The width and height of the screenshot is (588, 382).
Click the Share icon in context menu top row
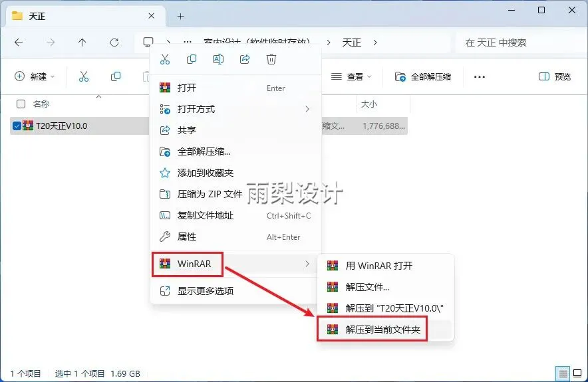pyautogui.click(x=245, y=59)
